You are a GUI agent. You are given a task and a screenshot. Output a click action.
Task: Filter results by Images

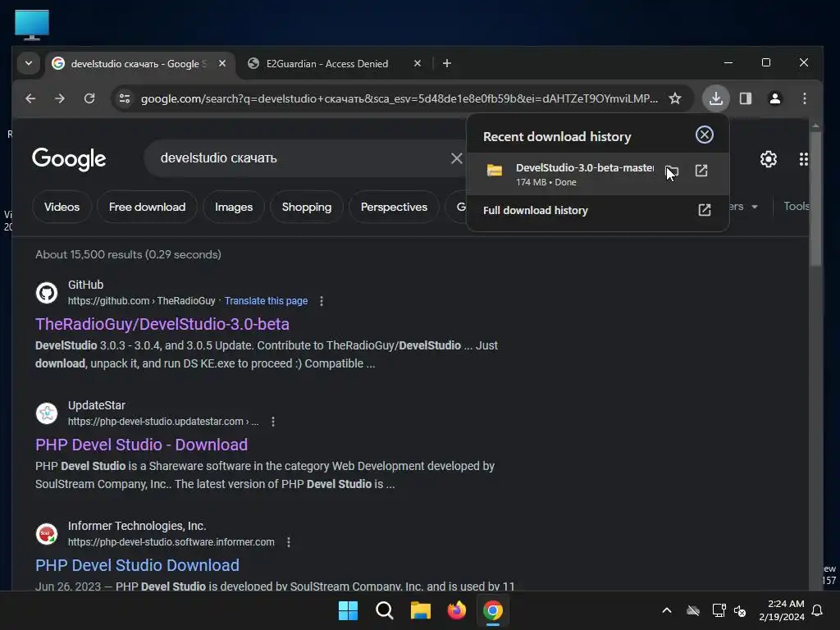234,207
